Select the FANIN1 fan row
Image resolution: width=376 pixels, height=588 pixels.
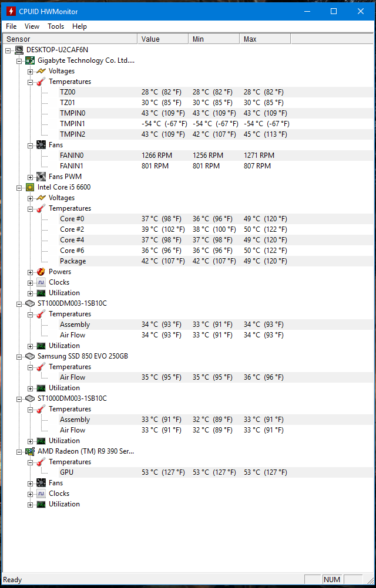pos(216,165)
